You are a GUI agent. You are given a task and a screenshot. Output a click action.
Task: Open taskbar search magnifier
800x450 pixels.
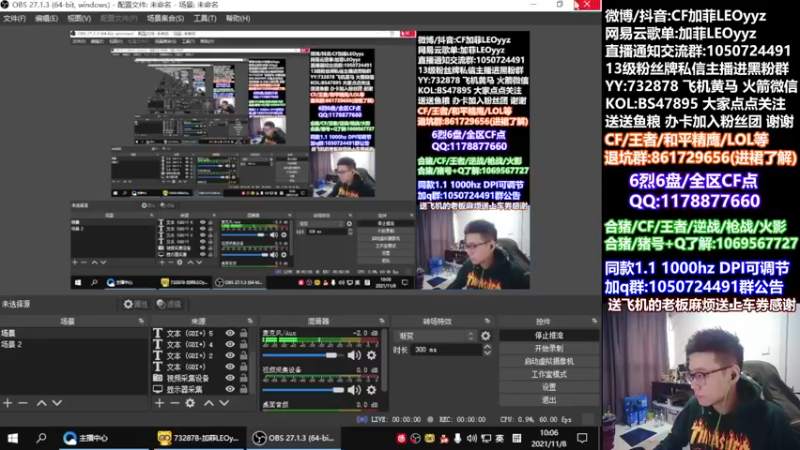(41, 438)
